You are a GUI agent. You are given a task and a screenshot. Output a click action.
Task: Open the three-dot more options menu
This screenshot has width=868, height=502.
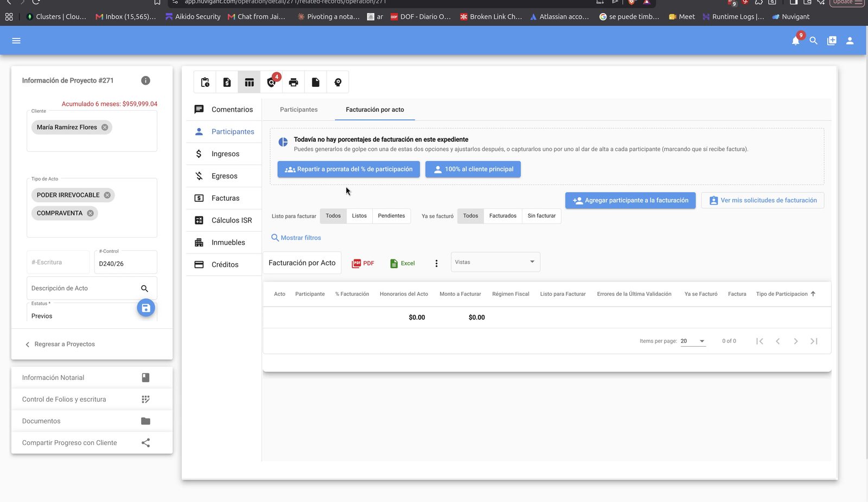[x=436, y=263]
